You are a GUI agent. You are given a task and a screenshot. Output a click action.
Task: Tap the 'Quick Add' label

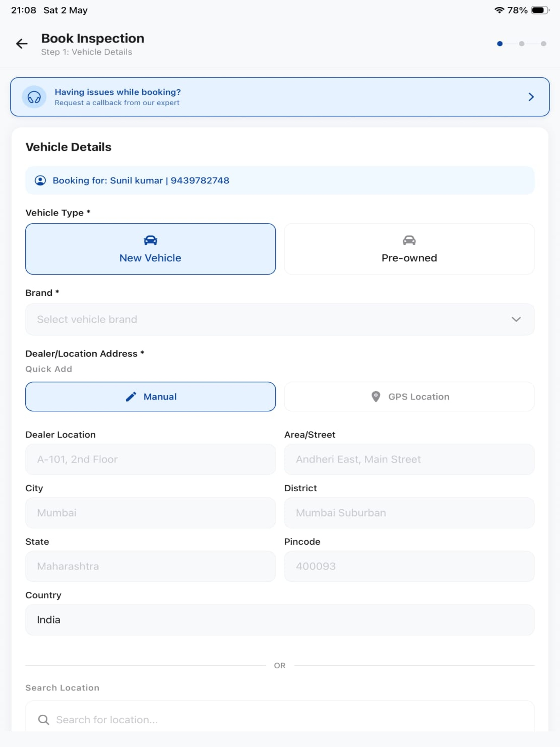coord(49,369)
